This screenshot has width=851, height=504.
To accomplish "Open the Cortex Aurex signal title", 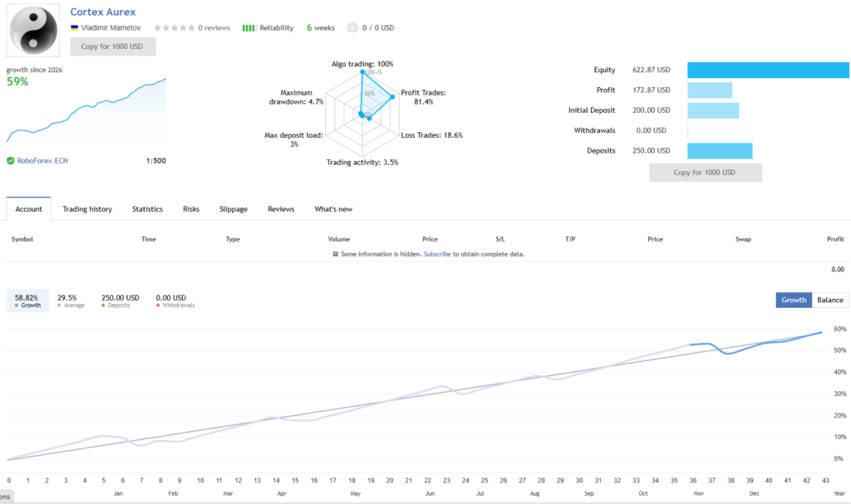I will (102, 12).
